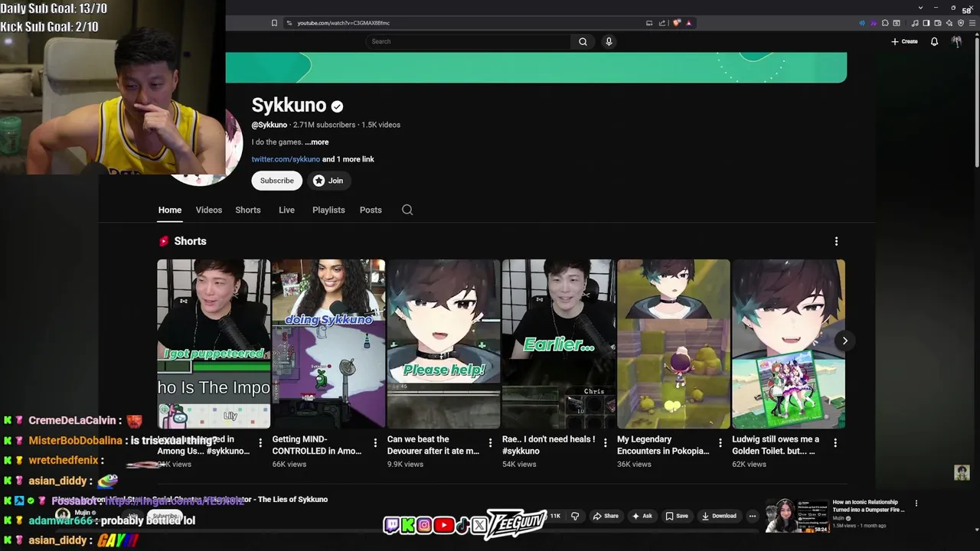The height and width of the screenshot is (551, 980).
Task: Open the 'Earlier...' short thumbnail
Action: point(558,344)
